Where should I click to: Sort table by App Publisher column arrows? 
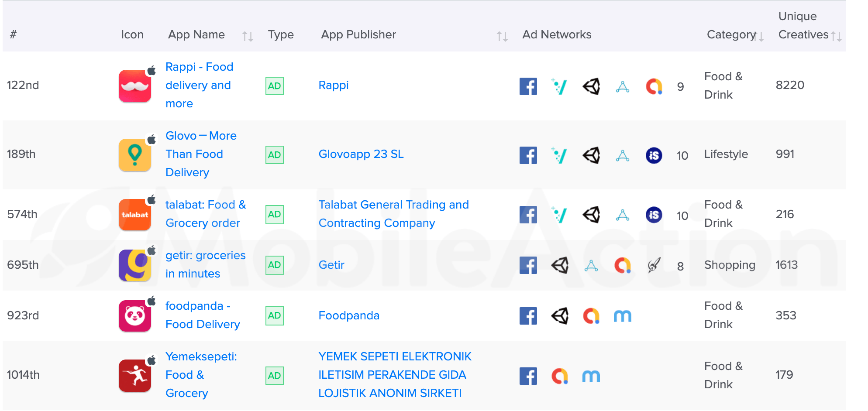(502, 36)
